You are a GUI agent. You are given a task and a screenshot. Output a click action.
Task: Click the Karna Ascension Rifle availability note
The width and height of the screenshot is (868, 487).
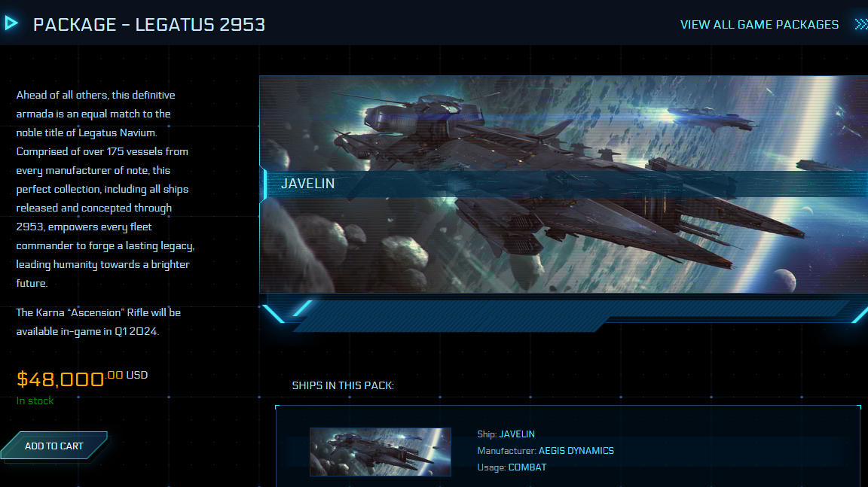(99, 321)
